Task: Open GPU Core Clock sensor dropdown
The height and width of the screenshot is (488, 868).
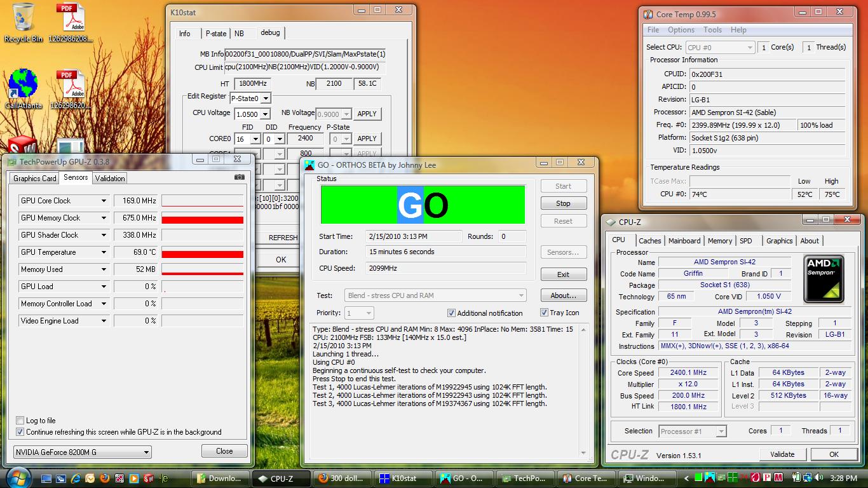Action: tap(104, 201)
